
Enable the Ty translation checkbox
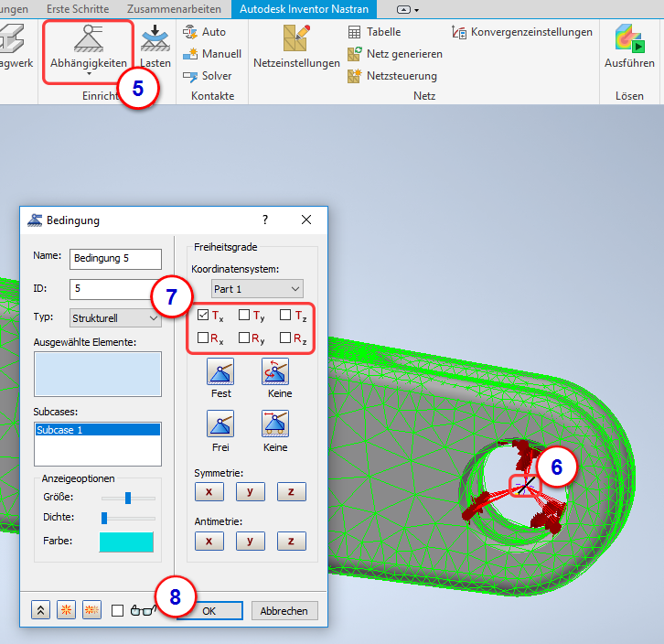(x=244, y=315)
